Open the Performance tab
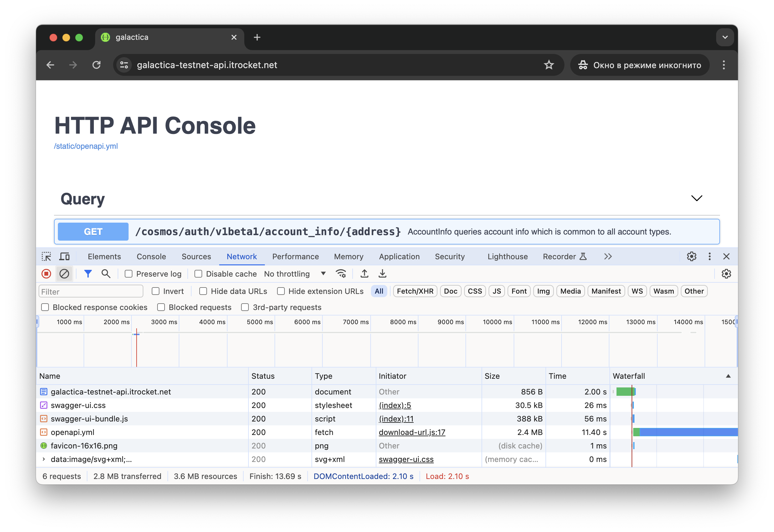 tap(295, 256)
